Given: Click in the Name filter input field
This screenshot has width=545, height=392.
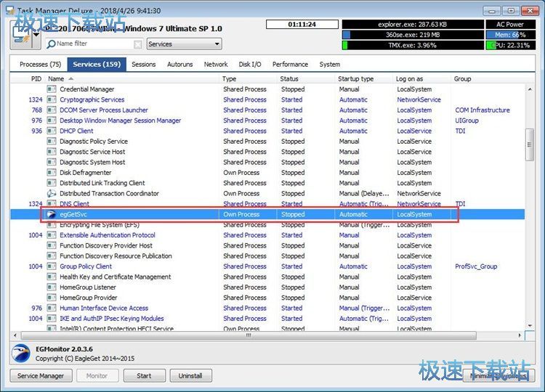Looking at the screenshot, I should pos(93,44).
